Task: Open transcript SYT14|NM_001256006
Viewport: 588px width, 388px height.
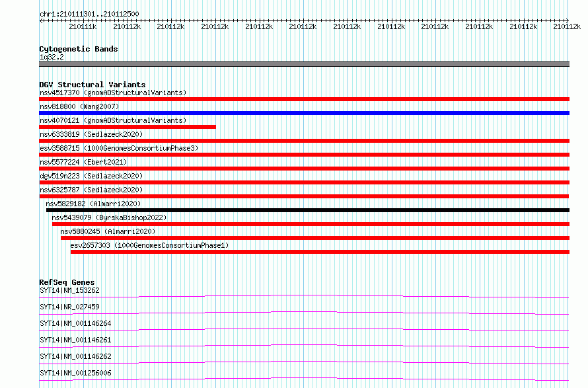Action: (75, 373)
